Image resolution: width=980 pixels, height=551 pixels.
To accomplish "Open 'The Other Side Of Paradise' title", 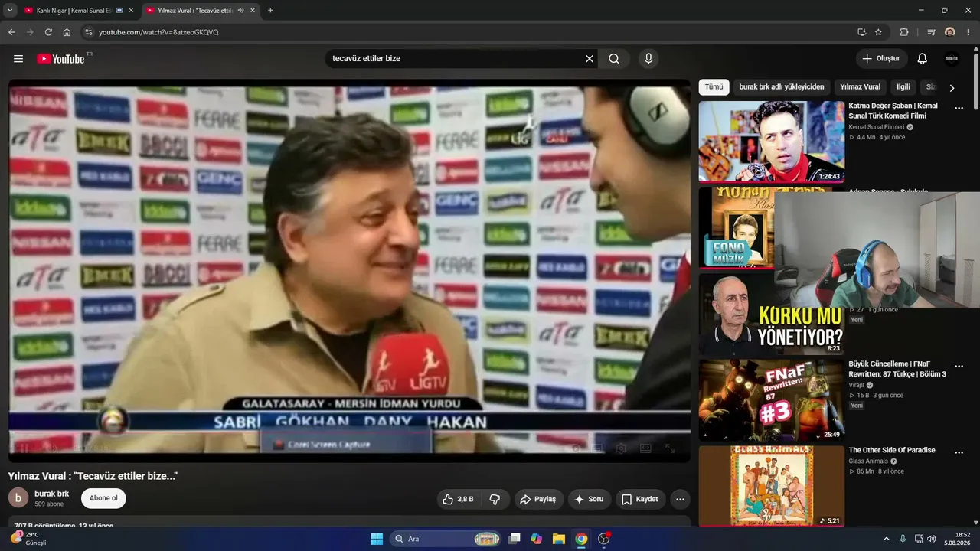I will click(x=892, y=450).
